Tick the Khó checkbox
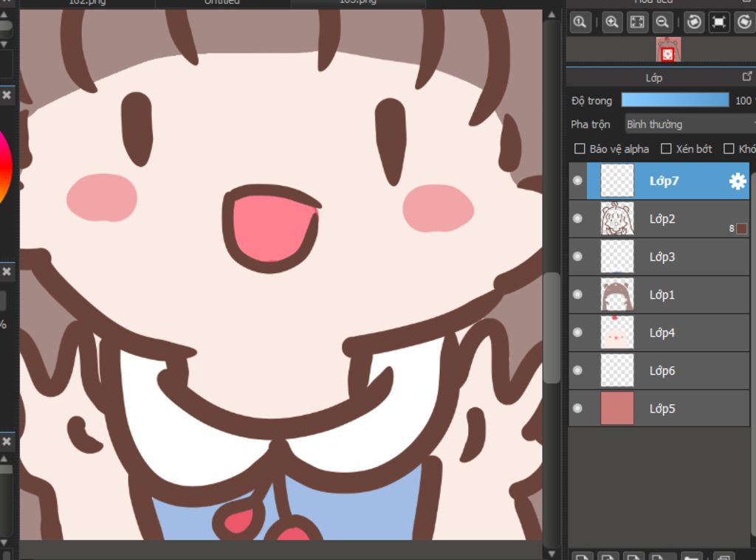 click(729, 149)
